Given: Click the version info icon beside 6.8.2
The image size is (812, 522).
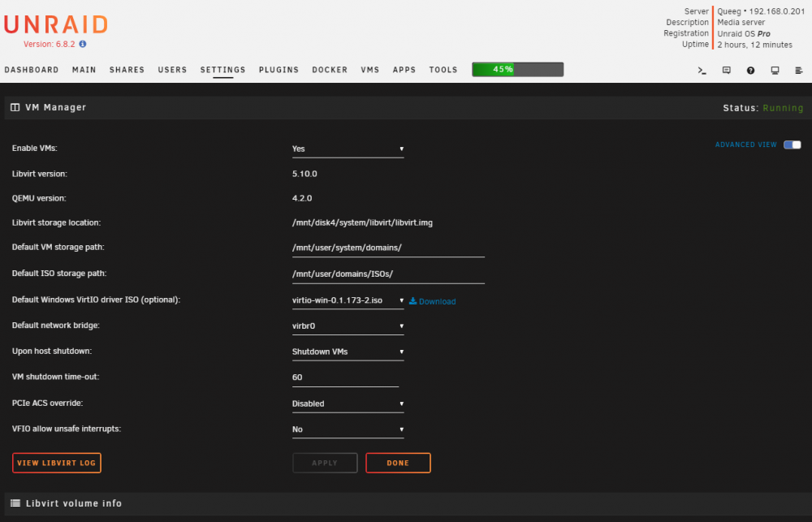Looking at the screenshot, I should [x=82, y=44].
